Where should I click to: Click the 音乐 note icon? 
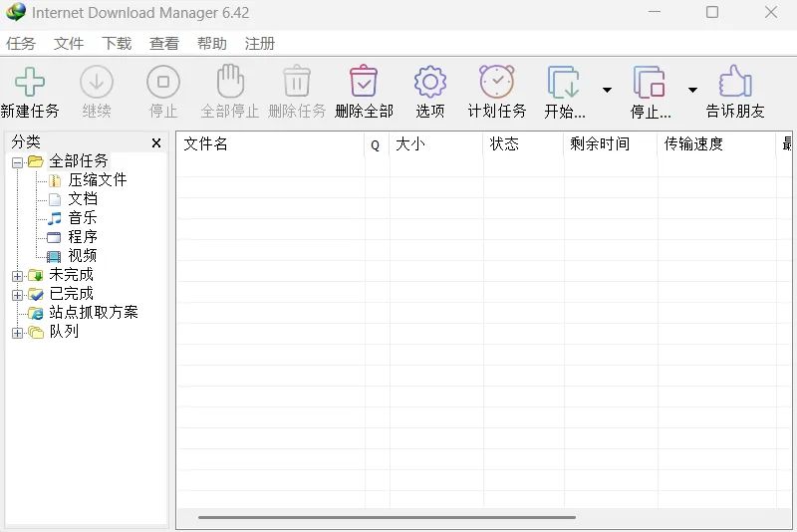pyautogui.click(x=55, y=218)
